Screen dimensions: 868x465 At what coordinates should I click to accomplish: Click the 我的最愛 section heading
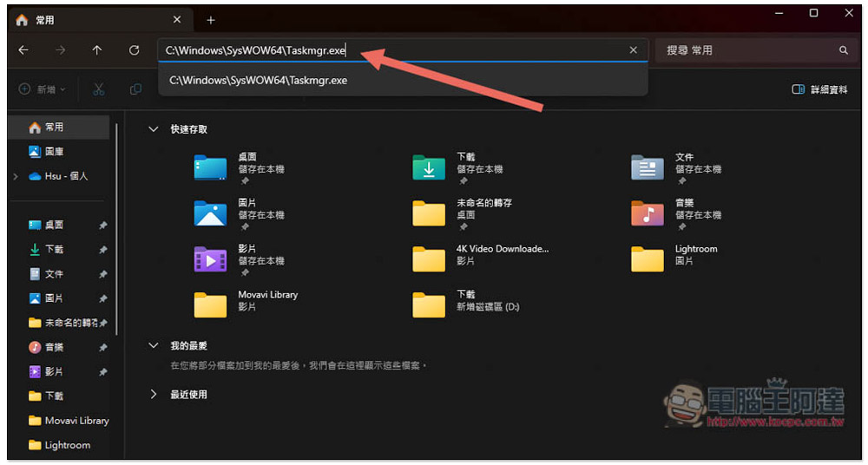[x=188, y=346]
